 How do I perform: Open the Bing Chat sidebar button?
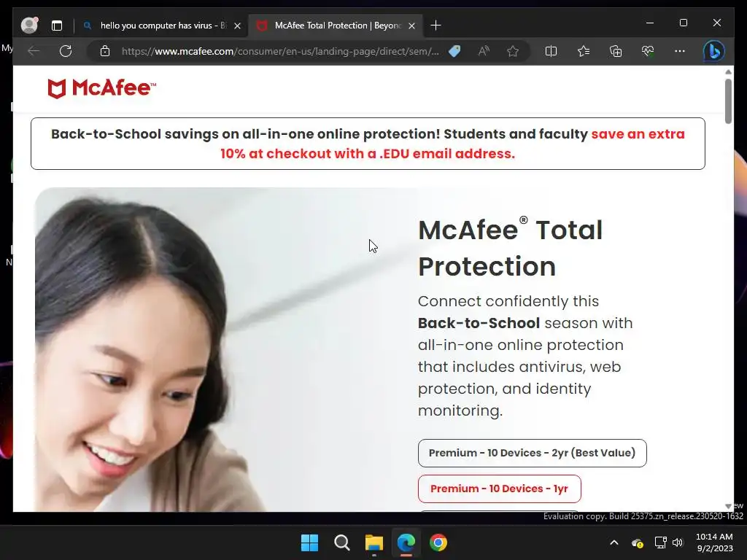click(x=713, y=51)
